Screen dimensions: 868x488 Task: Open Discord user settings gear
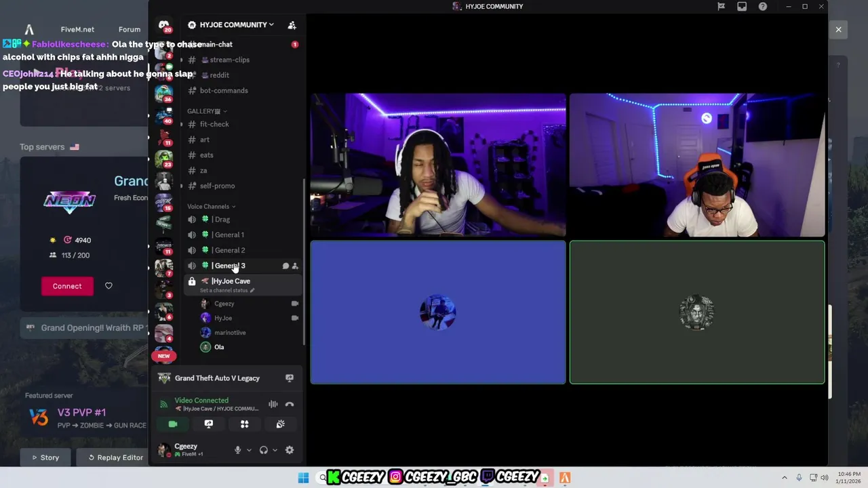pyautogui.click(x=290, y=450)
